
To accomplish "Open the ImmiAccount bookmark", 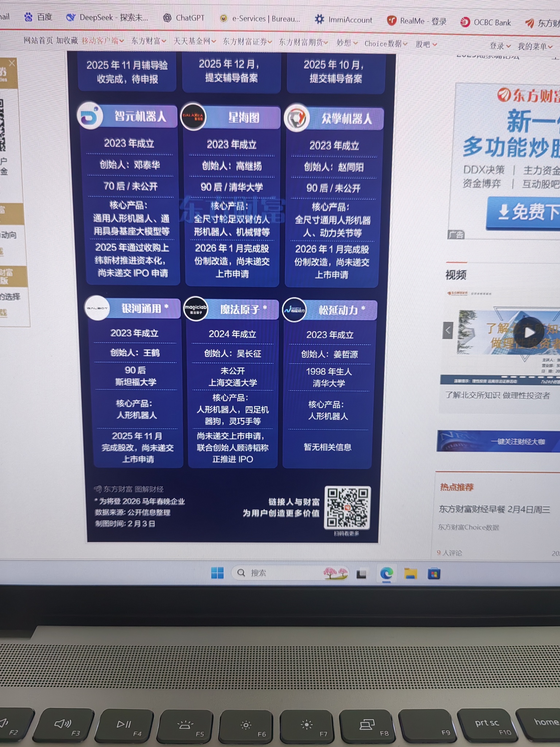I will [344, 20].
